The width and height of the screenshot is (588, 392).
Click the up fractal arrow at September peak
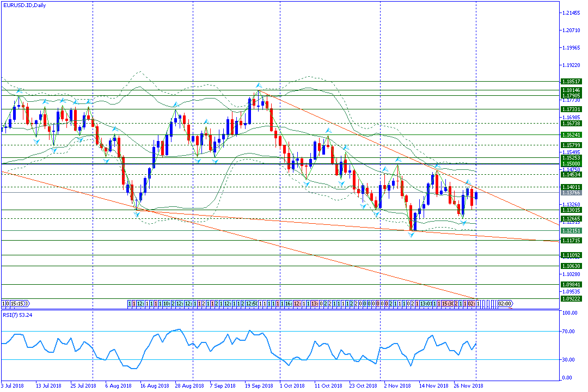(x=259, y=85)
